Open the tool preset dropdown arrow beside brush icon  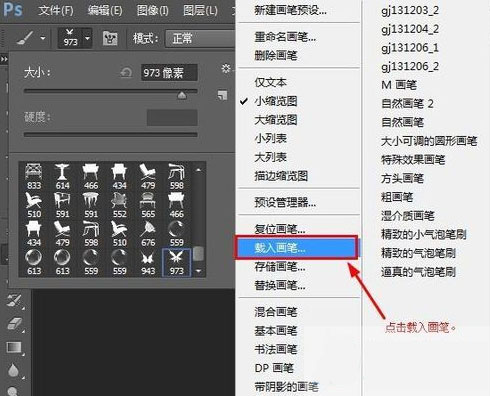coord(43,38)
